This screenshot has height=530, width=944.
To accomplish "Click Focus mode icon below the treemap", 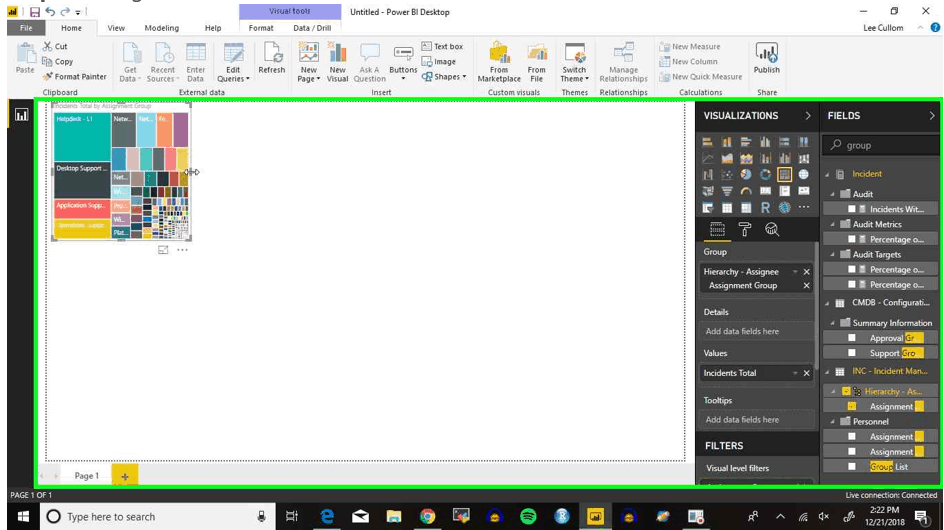I will [163, 249].
